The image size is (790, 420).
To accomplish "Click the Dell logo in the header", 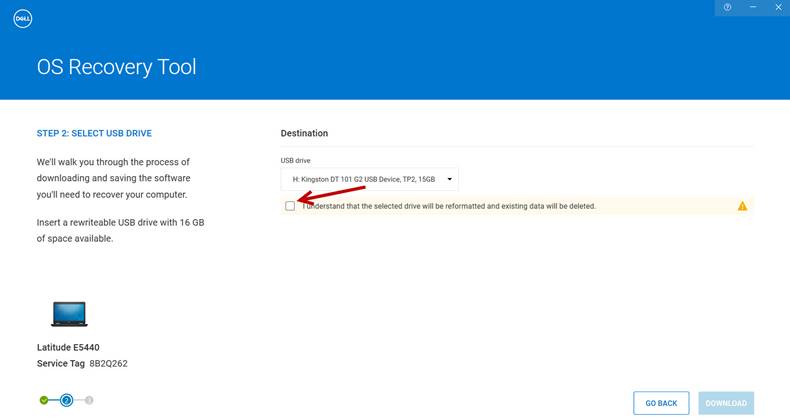I will pyautogui.click(x=24, y=18).
